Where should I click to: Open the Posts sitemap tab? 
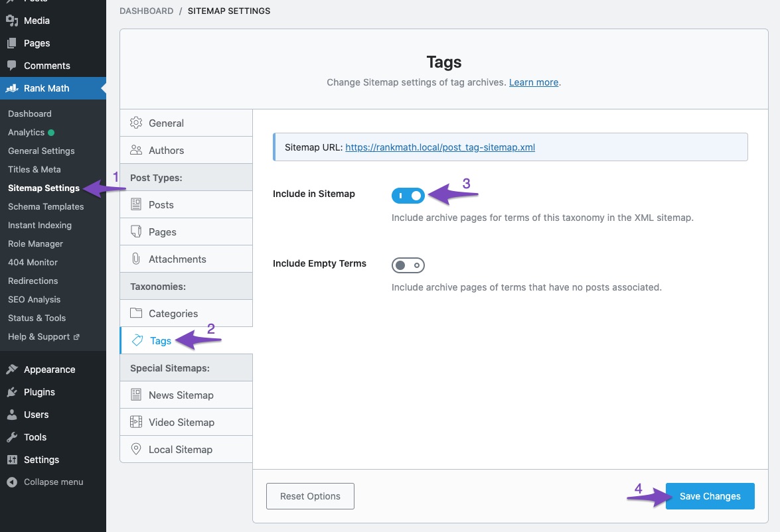pyautogui.click(x=161, y=204)
